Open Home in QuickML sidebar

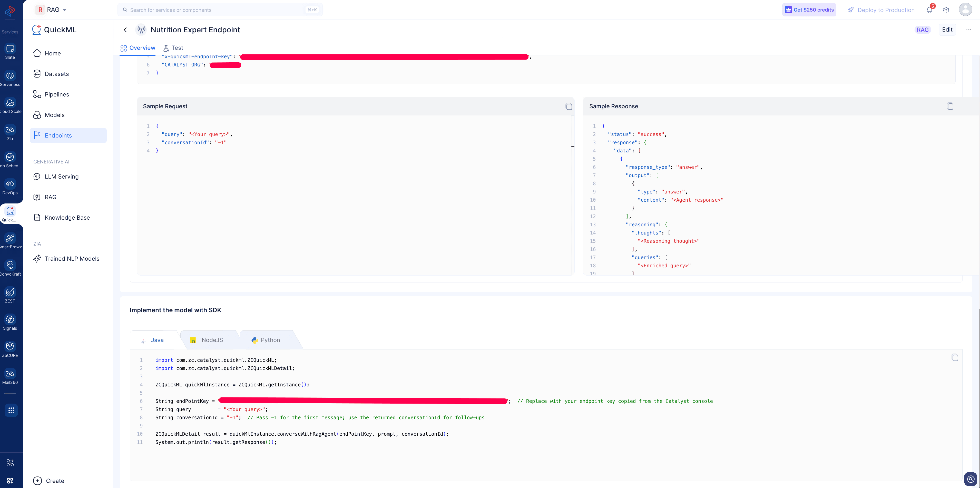click(x=68, y=53)
